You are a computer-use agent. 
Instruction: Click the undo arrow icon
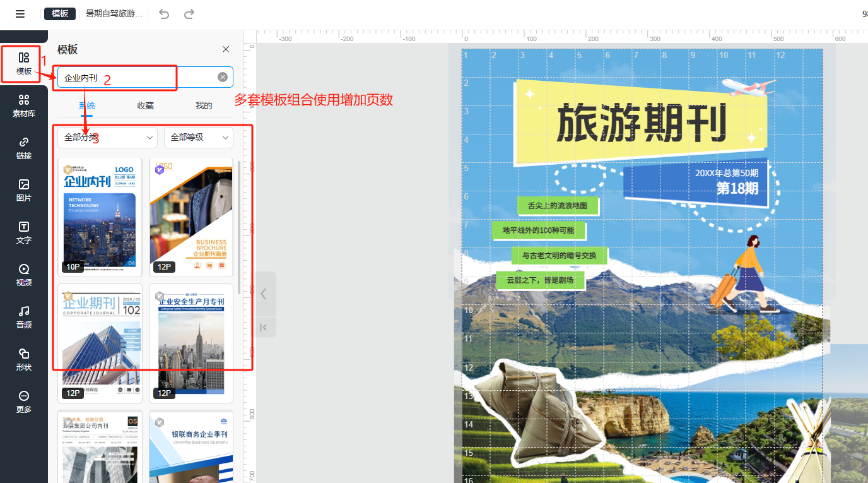point(164,14)
